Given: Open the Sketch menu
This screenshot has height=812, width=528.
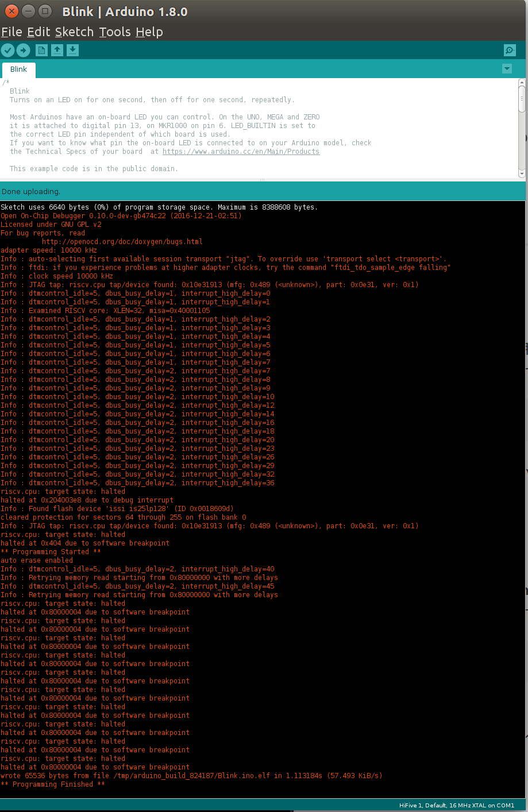Looking at the screenshot, I should click(74, 32).
